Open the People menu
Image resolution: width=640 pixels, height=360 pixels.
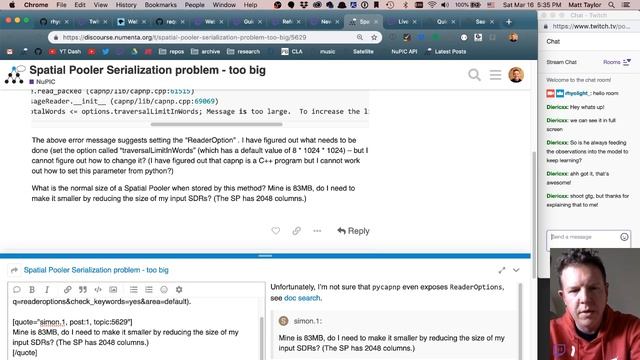pyautogui.click(x=194, y=5)
